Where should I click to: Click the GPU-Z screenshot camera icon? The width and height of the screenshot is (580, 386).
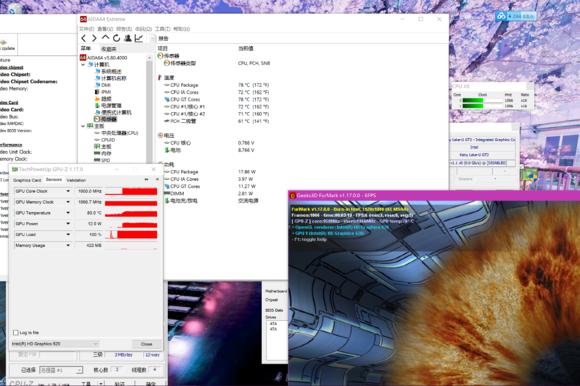[146, 179]
